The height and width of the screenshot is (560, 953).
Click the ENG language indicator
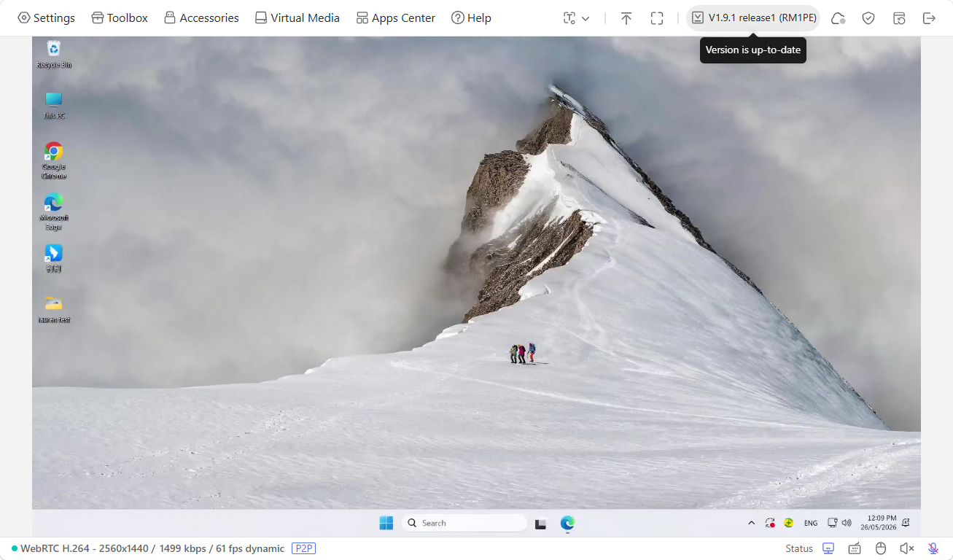(x=811, y=523)
